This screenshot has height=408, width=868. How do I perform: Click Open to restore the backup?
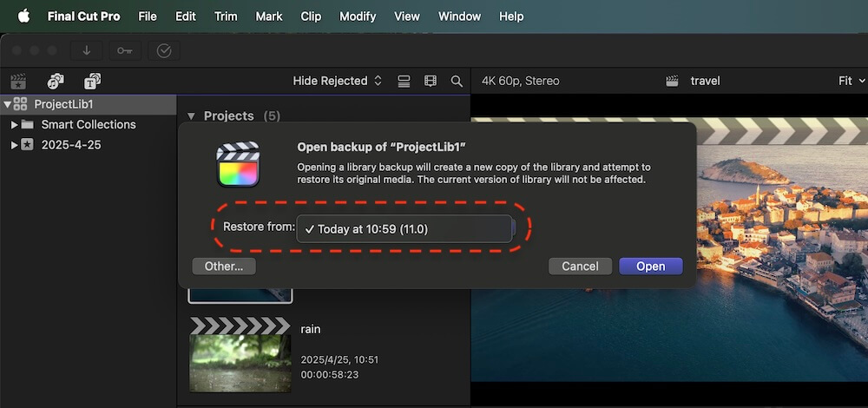pos(650,267)
